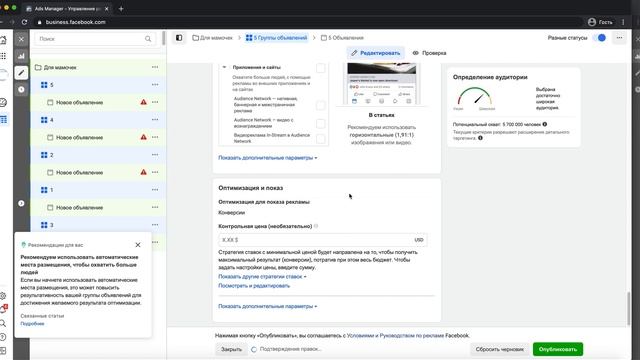This screenshot has height=360, width=640.
Task: Expand Показать дополнительные параметры under placements
Action: [268, 158]
